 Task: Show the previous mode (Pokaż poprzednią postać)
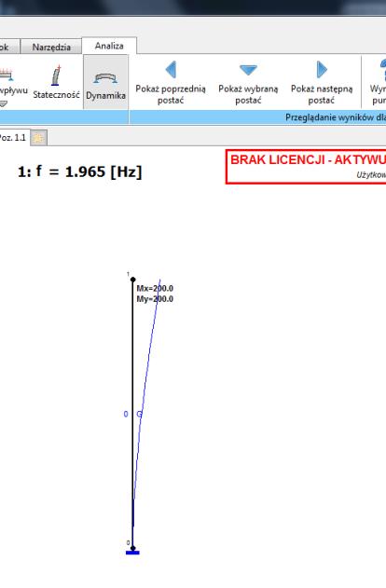[171, 83]
